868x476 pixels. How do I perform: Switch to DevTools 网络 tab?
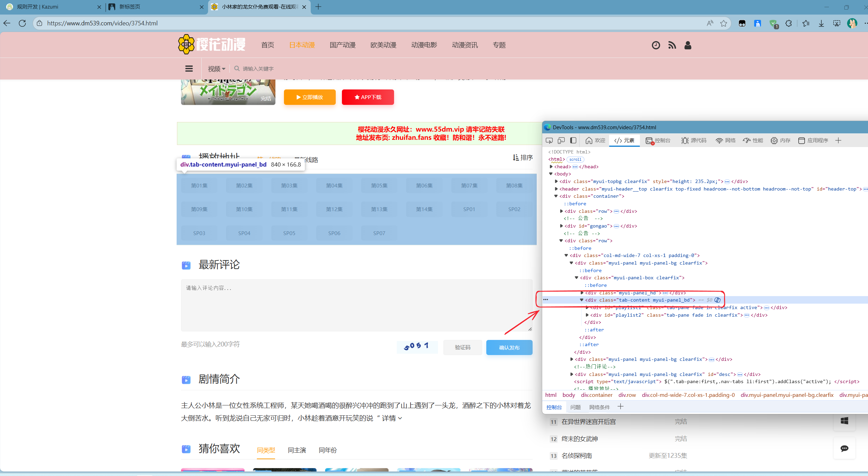click(x=726, y=141)
